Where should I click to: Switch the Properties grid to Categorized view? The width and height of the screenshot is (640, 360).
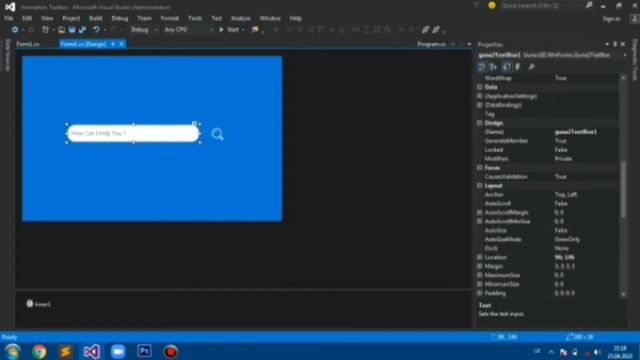482,67
